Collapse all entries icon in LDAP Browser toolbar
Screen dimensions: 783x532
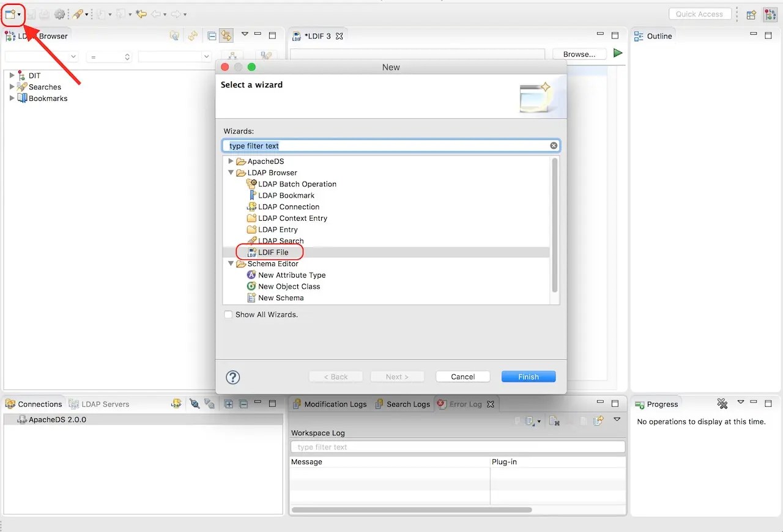[212, 35]
